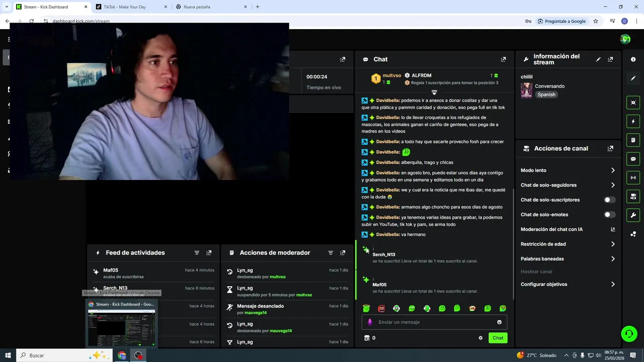Click Preguntale a Google button
The height and width of the screenshot is (362, 644).
pos(561,21)
